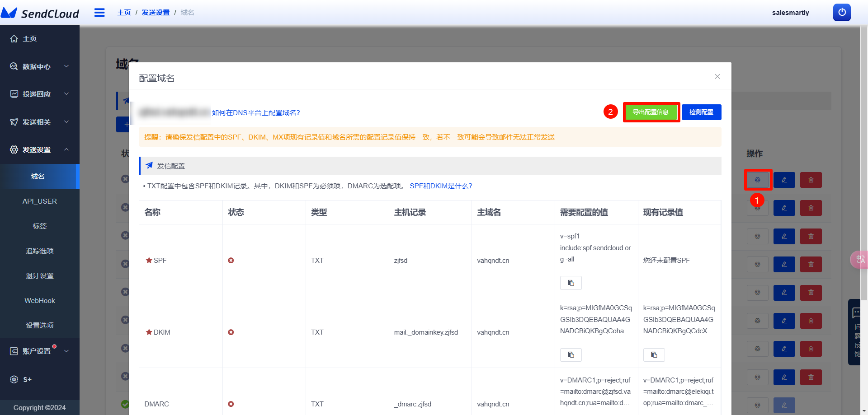
Task: Expand the 投递回应 sidebar menu
Action: [x=40, y=94]
